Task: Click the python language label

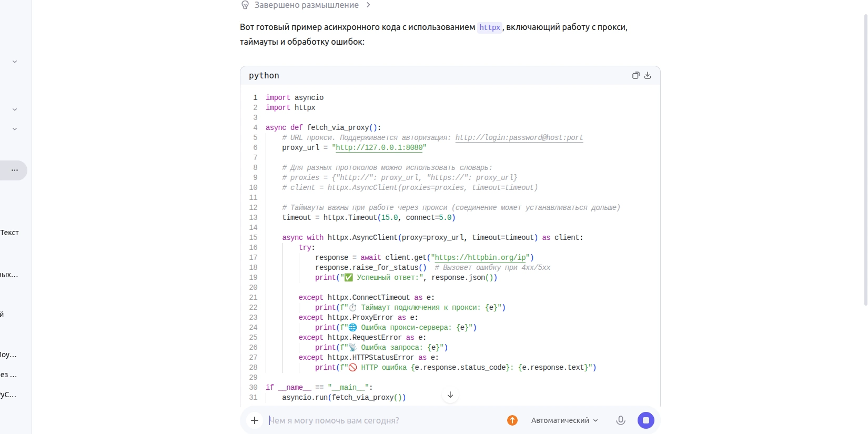Action: [x=264, y=76]
